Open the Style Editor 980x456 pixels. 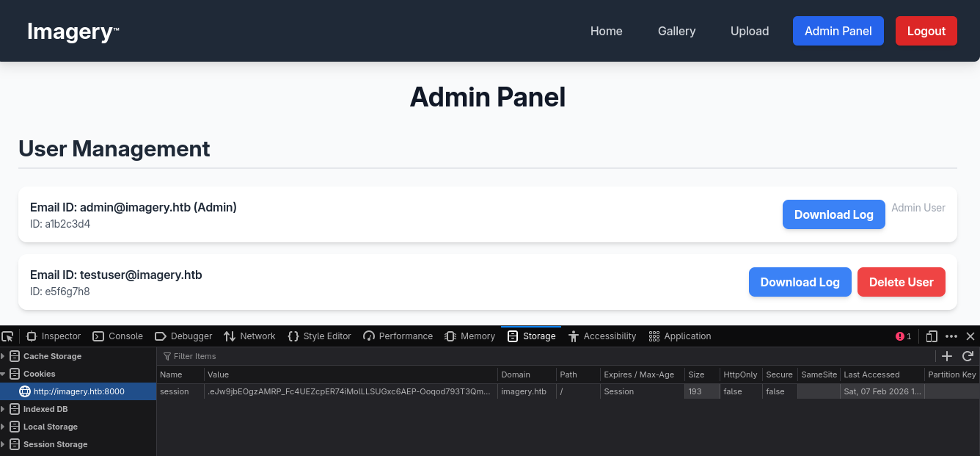(319, 336)
